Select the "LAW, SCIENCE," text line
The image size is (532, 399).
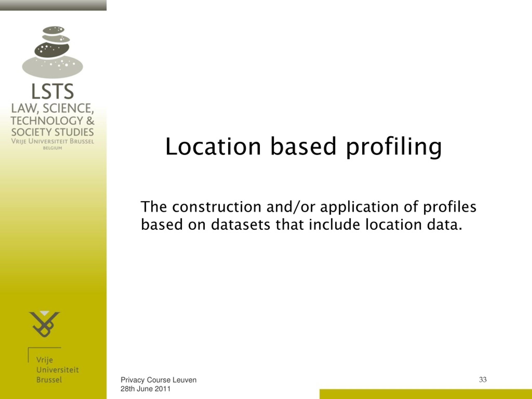[x=52, y=108]
